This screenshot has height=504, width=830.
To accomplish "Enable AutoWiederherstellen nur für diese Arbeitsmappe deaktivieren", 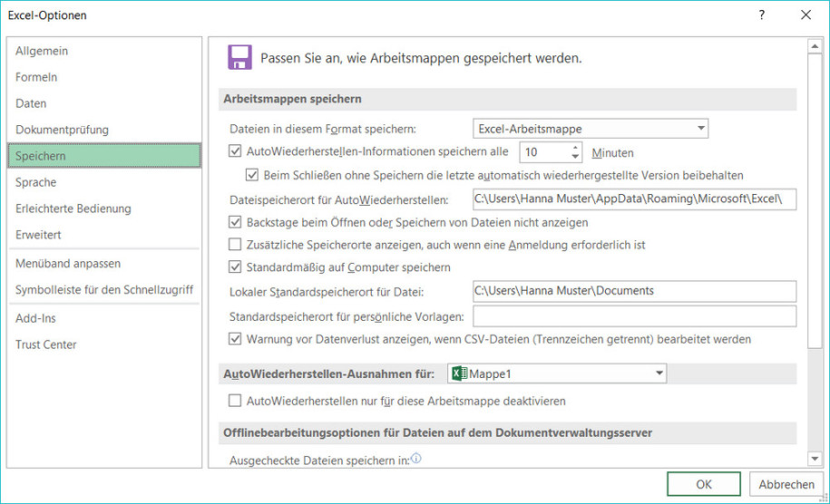I will (x=235, y=401).
